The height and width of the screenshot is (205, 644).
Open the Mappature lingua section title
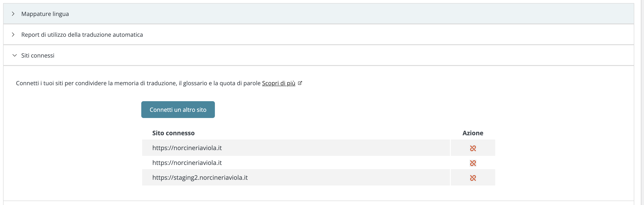pyautogui.click(x=45, y=14)
